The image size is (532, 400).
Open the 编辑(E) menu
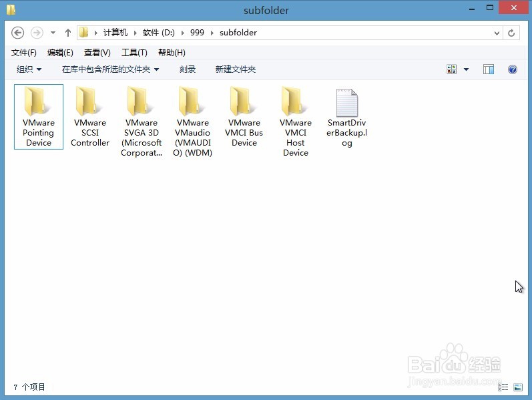pos(60,53)
